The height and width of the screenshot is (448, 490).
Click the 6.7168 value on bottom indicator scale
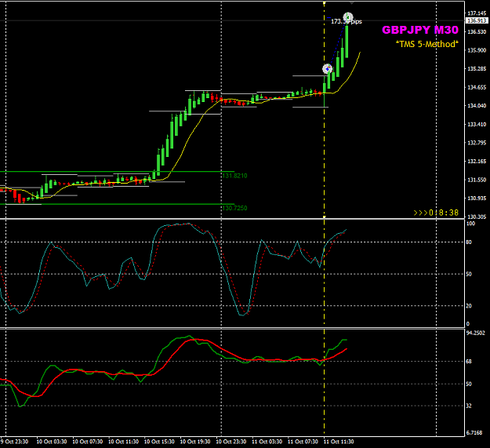coord(474,433)
